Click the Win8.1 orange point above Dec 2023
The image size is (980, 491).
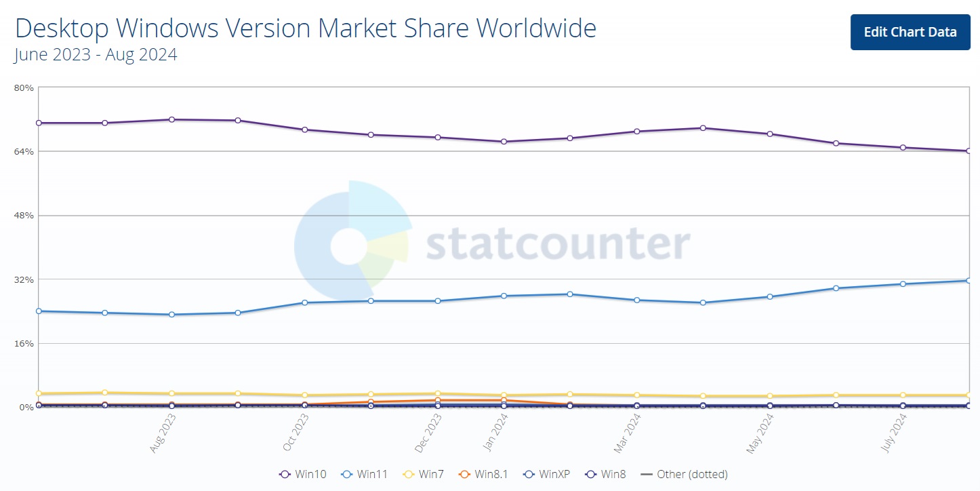[x=437, y=400]
